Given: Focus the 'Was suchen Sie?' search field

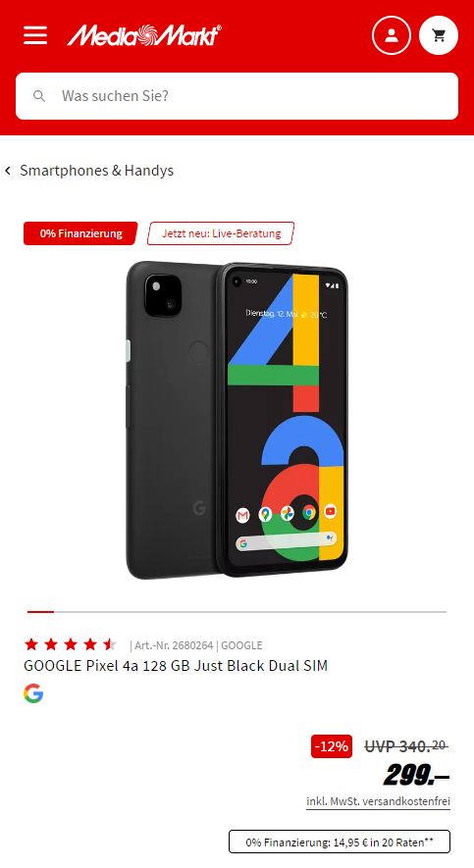Looking at the screenshot, I should coord(237,96).
